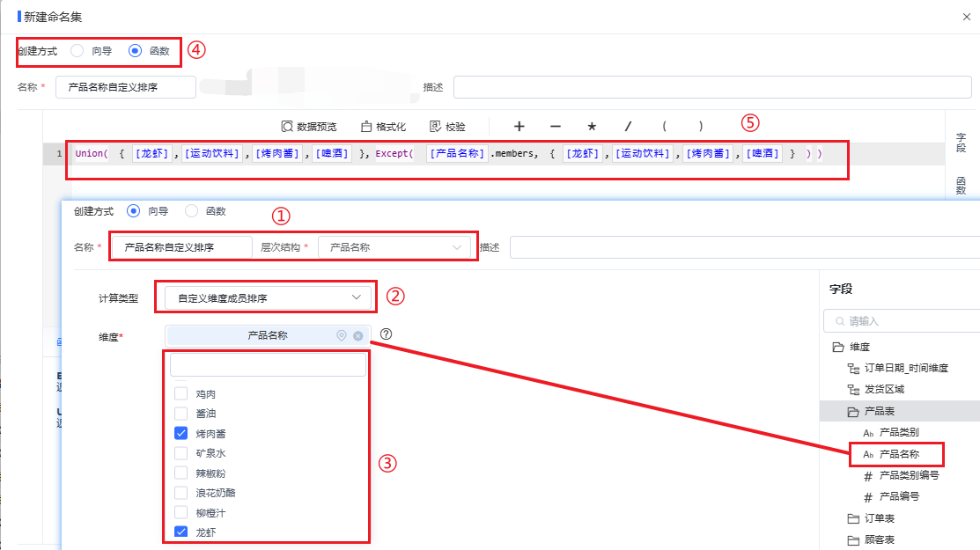Select the 产品类别 field in the tree

coord(899,433)
